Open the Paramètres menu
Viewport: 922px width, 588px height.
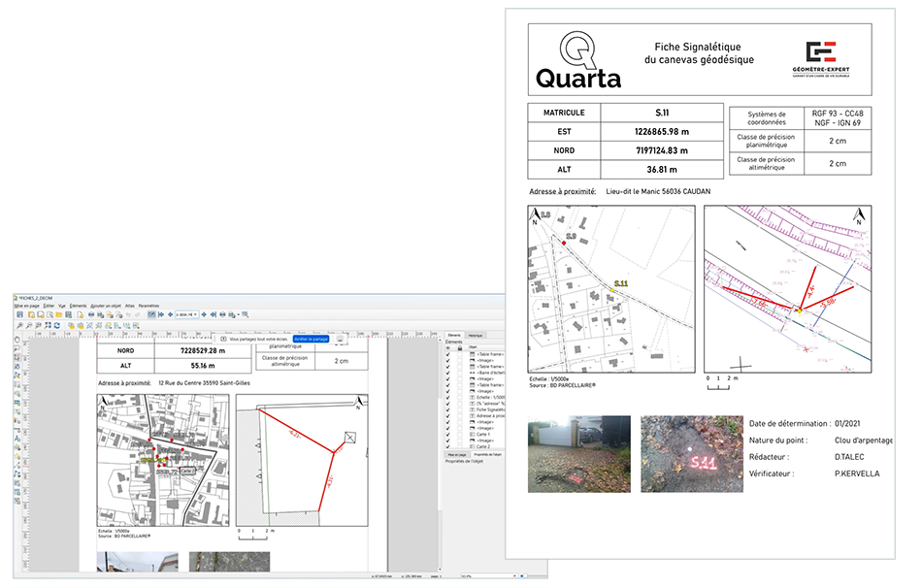coord(148,306)
